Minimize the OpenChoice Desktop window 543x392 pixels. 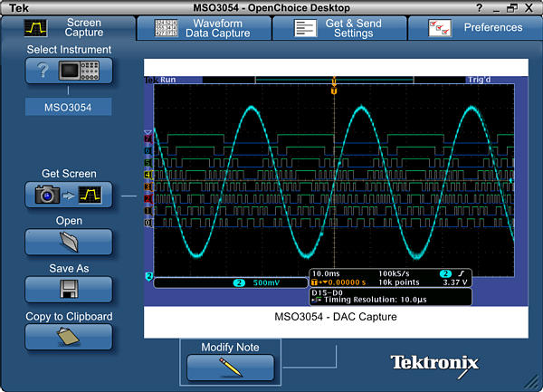(496, 7)
